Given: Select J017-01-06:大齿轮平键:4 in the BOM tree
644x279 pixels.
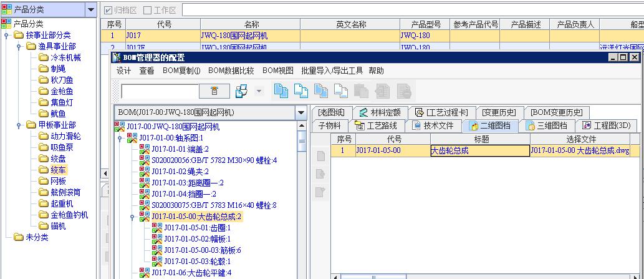Looking at the screenshot, I should point(191,272).
